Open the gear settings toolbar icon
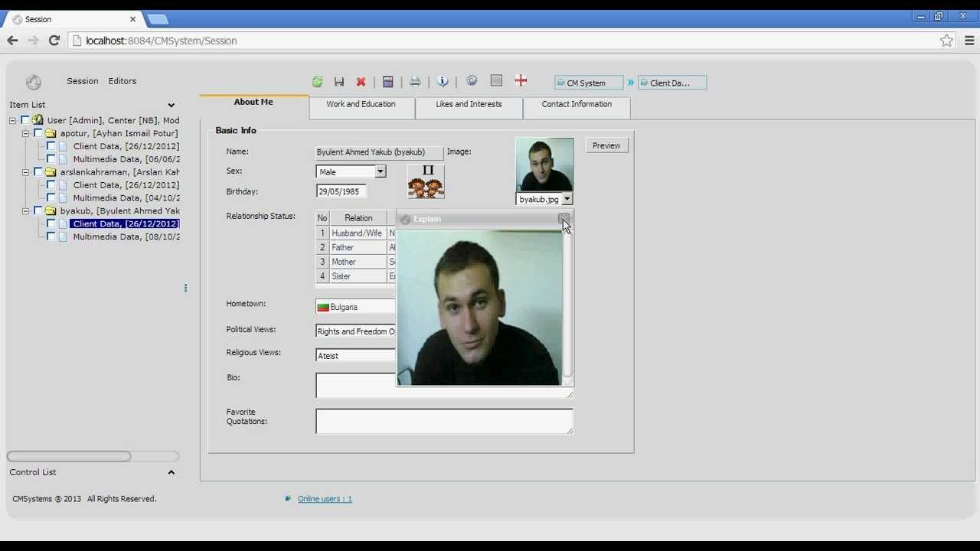980x551 pixels. (472, 80)
